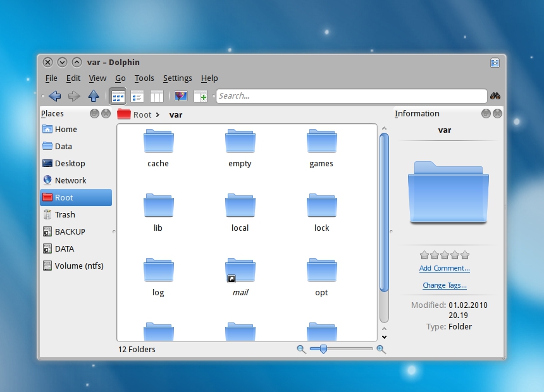Click the zoom in magnifier icon
The image size is (544, 392).
(381, 350)
